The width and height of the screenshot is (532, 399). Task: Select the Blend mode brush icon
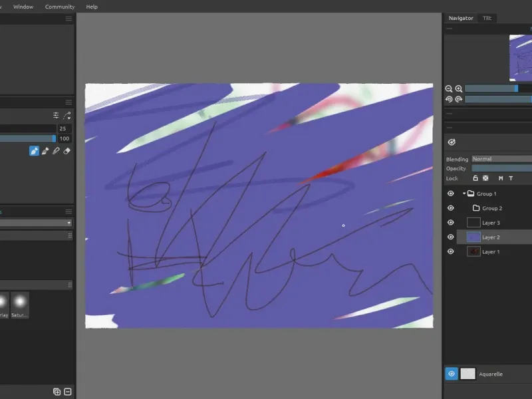(56, 151)
